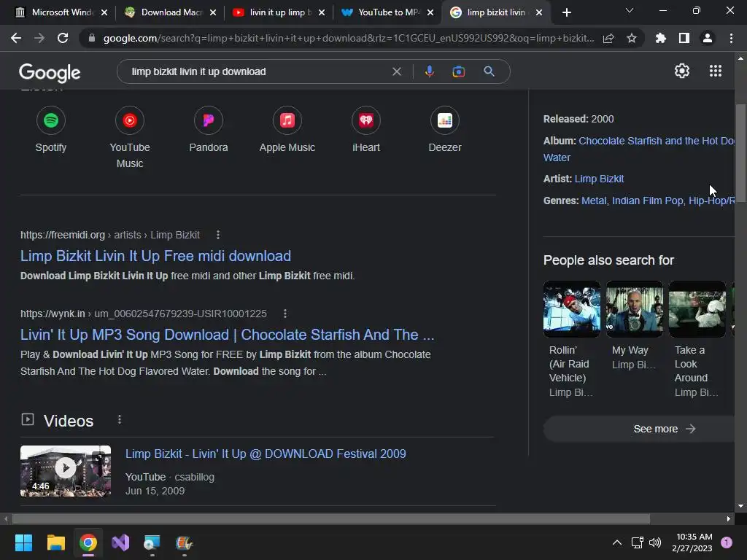Play Download Festival 2009 video thumbnail
The height and width of the screenshot is (560, 747).
pos(66,471)
